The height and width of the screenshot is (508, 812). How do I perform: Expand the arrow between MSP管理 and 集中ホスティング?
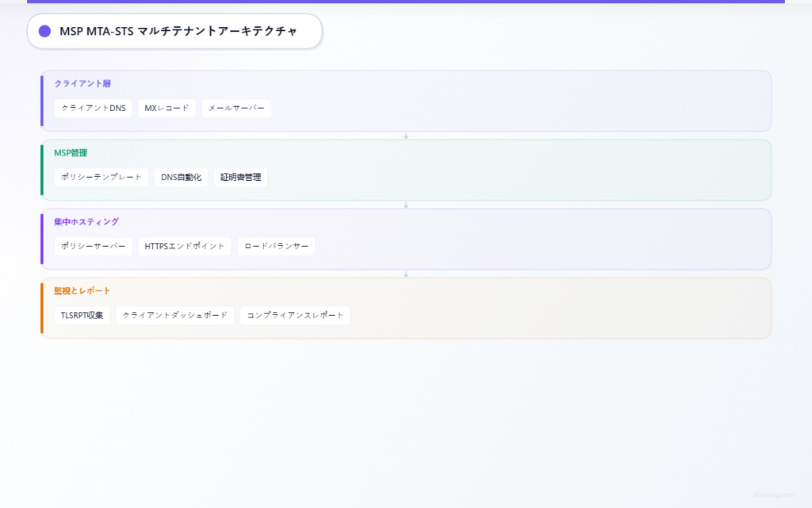[406, 204]
